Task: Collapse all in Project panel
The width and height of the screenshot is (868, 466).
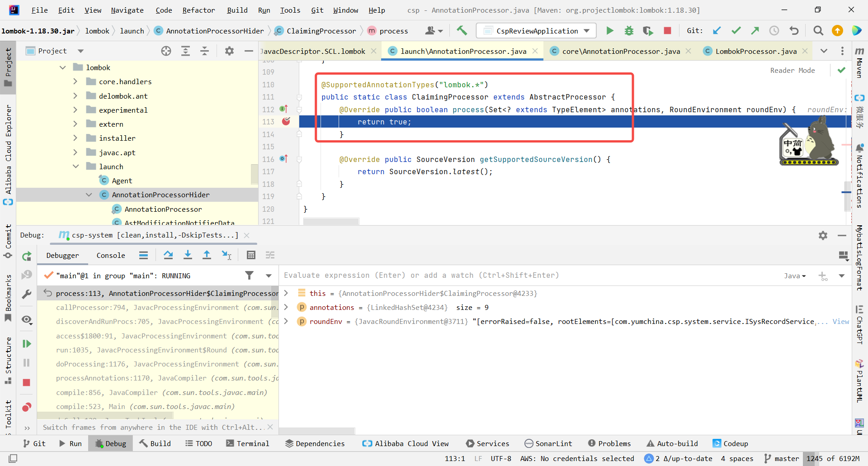Action: (205, 51)
